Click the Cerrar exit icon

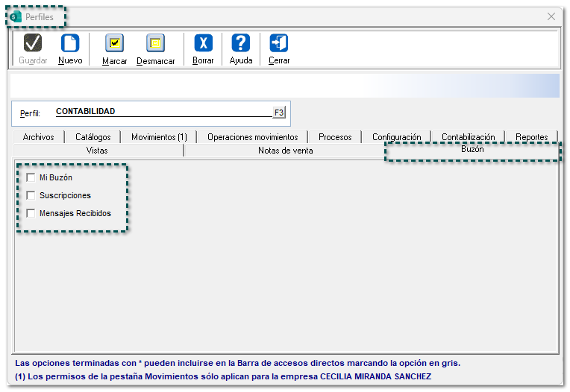click(279, 44)
